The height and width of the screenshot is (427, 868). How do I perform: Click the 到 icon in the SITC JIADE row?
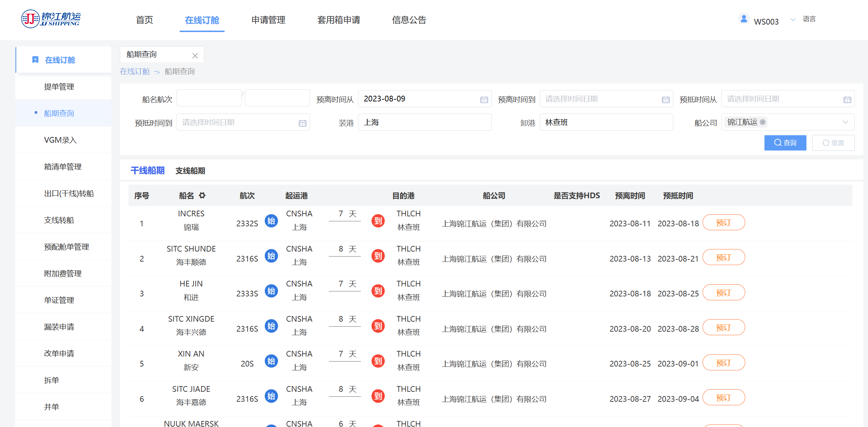[x=378, y=396]
